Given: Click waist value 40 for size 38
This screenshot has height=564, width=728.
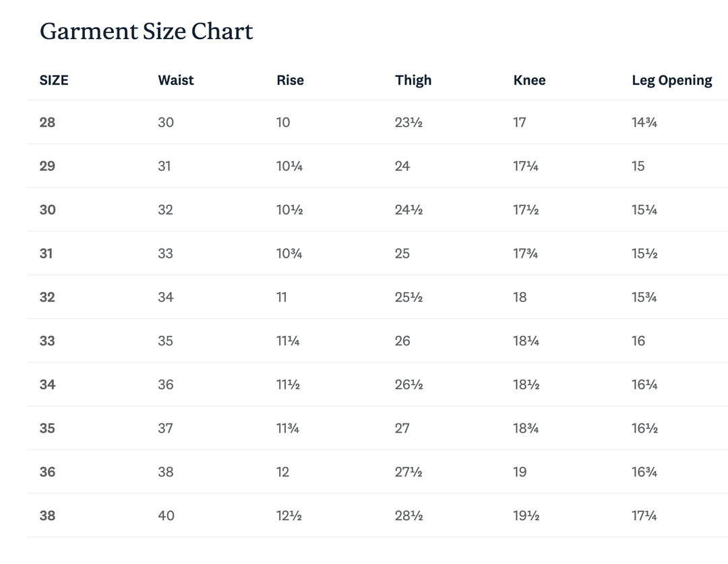Looking at the screenshot, I should pyautogui.click(x=166, y=515).
